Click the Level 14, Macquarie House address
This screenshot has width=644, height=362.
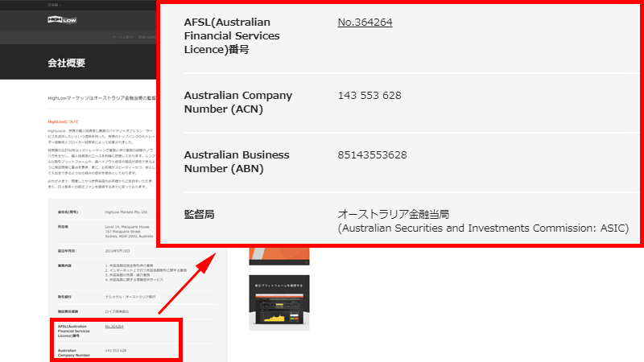click(129, 232)
